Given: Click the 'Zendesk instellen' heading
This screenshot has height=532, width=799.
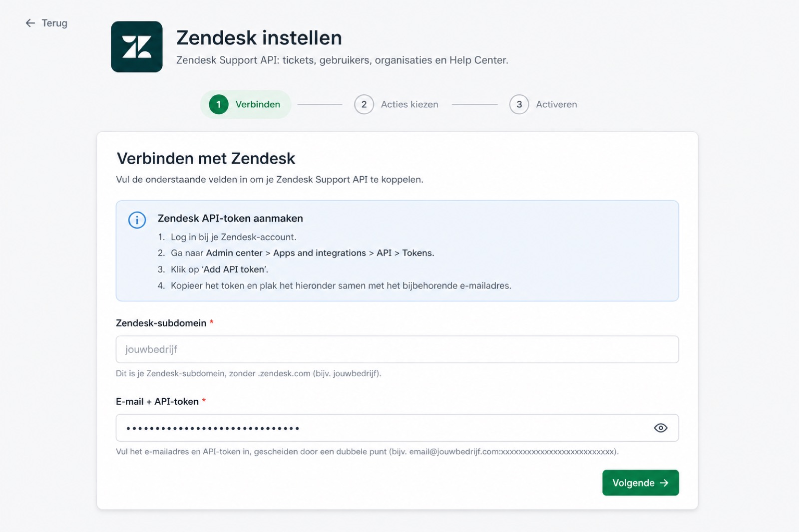Looking at the screenshot, I should 259,38.
